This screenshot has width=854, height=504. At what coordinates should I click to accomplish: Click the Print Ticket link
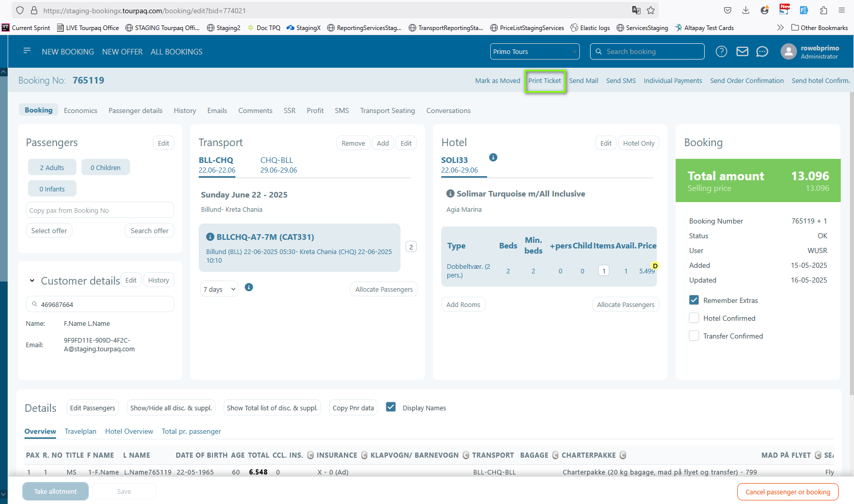(x=544, y=80)
